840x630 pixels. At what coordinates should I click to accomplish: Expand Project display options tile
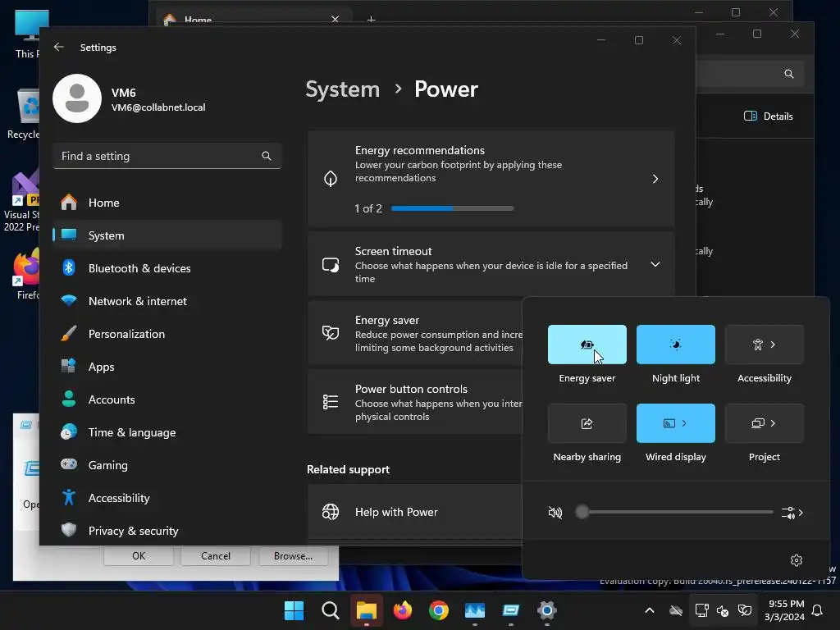click(764, 423)
